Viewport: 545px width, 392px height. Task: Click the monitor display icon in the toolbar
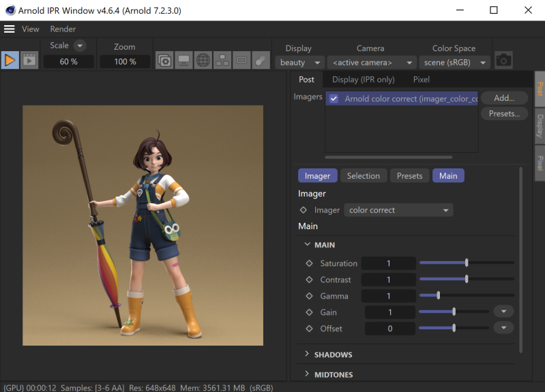(183, 61)
